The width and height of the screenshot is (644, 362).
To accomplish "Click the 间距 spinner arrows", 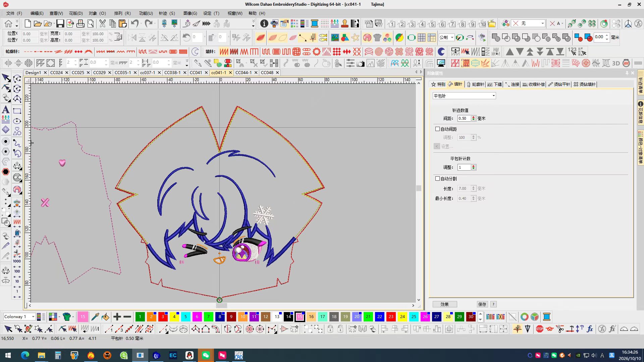I will (473, 118).
